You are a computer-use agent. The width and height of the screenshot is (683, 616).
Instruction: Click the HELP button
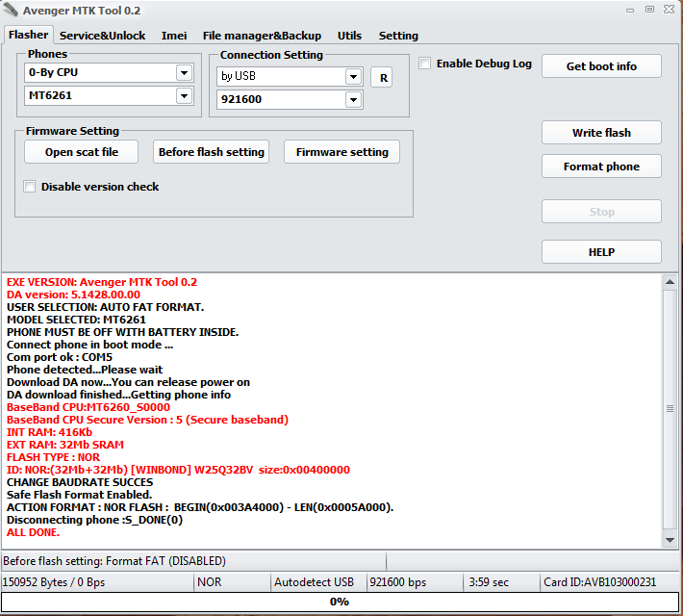601,252
